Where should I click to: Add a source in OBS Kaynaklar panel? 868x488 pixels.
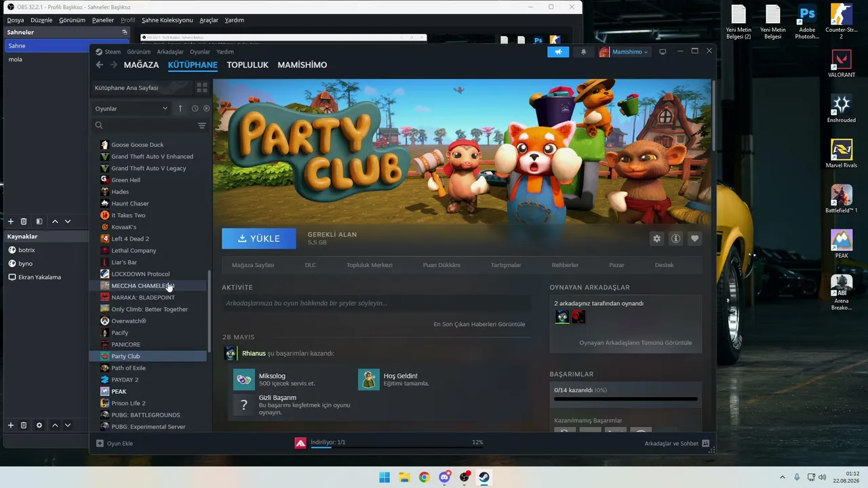click(x=11, y=425)
